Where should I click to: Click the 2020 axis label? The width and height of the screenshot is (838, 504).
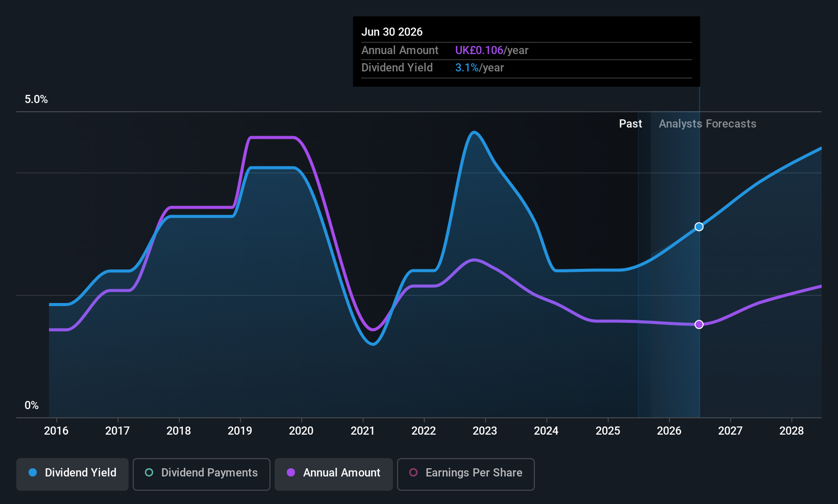[301, 431]
